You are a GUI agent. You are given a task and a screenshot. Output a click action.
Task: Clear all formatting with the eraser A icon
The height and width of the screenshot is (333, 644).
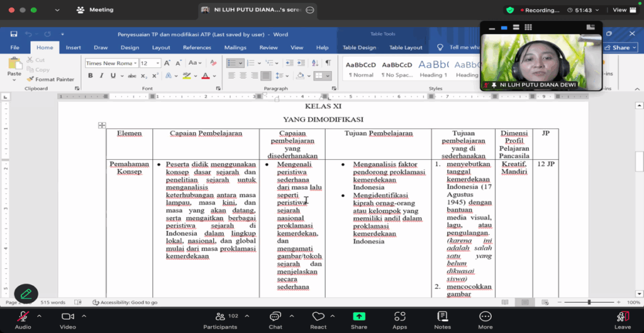[213, 64]
